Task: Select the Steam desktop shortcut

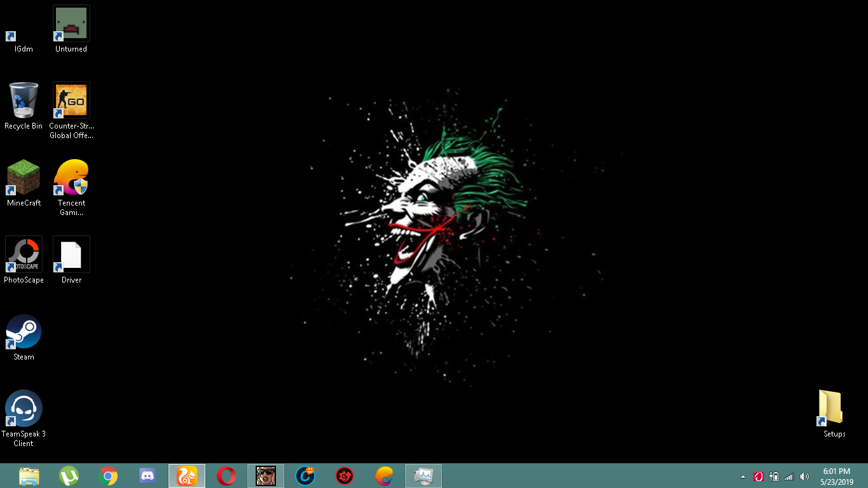Action: pyautogui.click(x=24, y=338)
